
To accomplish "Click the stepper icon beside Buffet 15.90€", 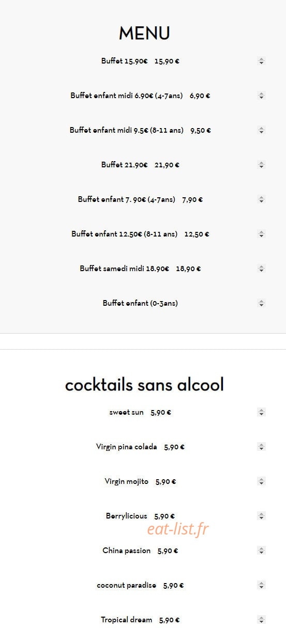I will tap(261, 61).
